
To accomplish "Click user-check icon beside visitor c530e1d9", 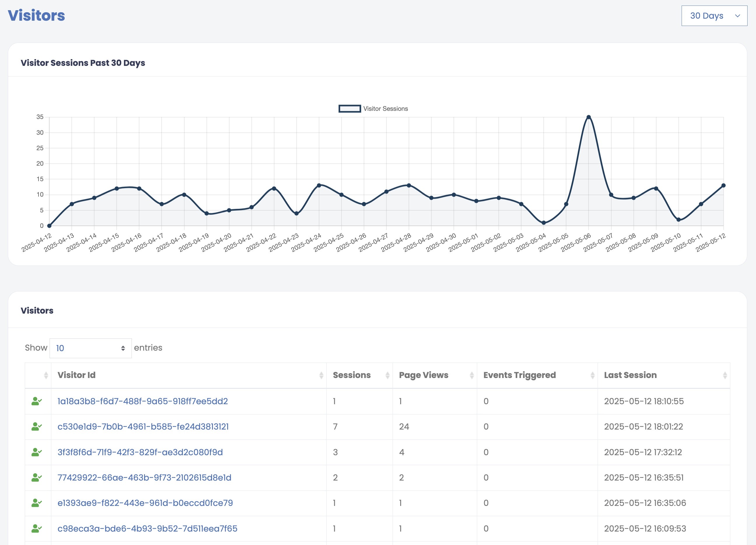I will (x=36, y=426).
